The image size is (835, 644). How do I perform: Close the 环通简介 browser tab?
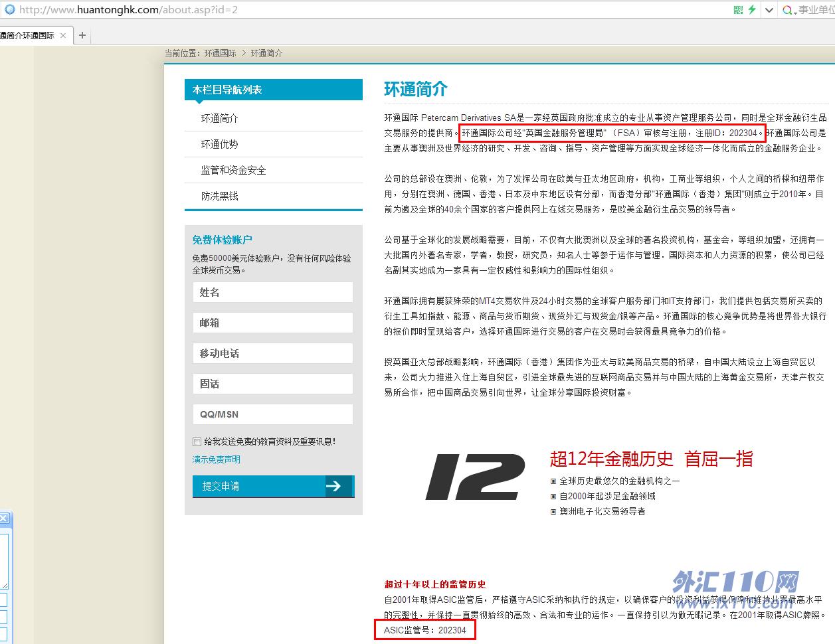point(63,35)
